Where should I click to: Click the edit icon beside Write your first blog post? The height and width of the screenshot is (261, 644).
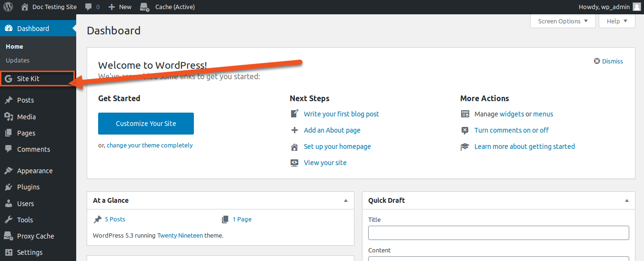click(x=294, y=114)
